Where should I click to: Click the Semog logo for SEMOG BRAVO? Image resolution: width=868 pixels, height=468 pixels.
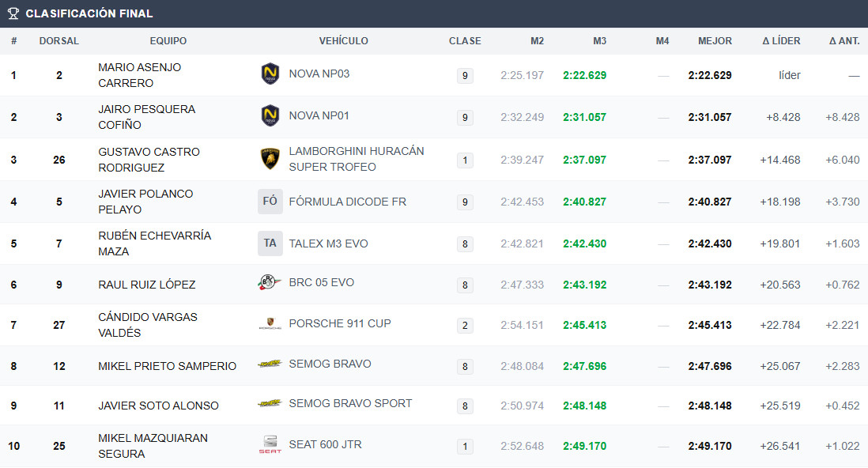[270, 364]
